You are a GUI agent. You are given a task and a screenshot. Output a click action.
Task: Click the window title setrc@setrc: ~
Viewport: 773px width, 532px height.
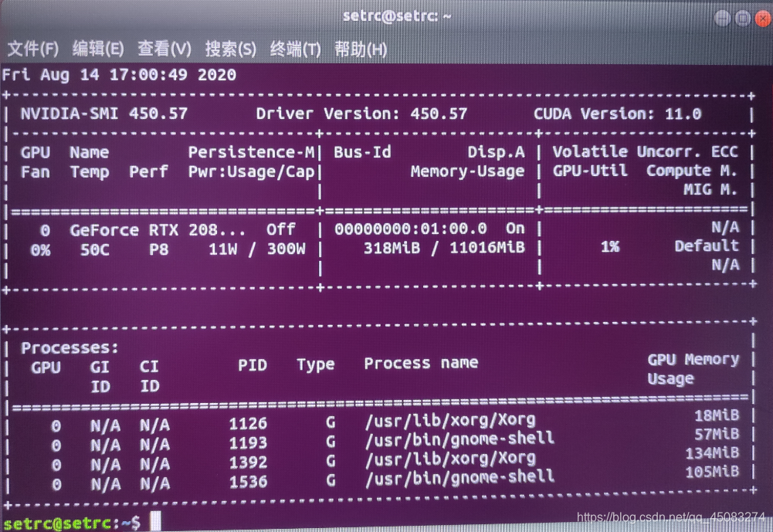point(397,15)
